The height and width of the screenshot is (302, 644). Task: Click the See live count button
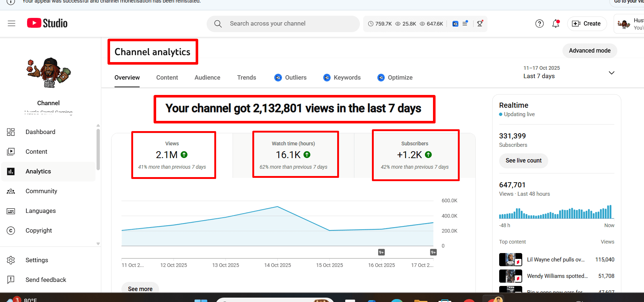[523, 161]
